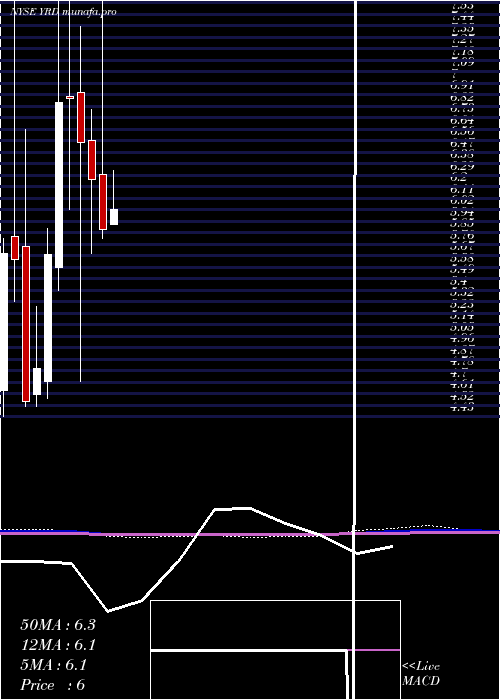Click the 5.94 price axis label
Image resolution: width=500 pixels, height=700 pixels.
point(462,213)
